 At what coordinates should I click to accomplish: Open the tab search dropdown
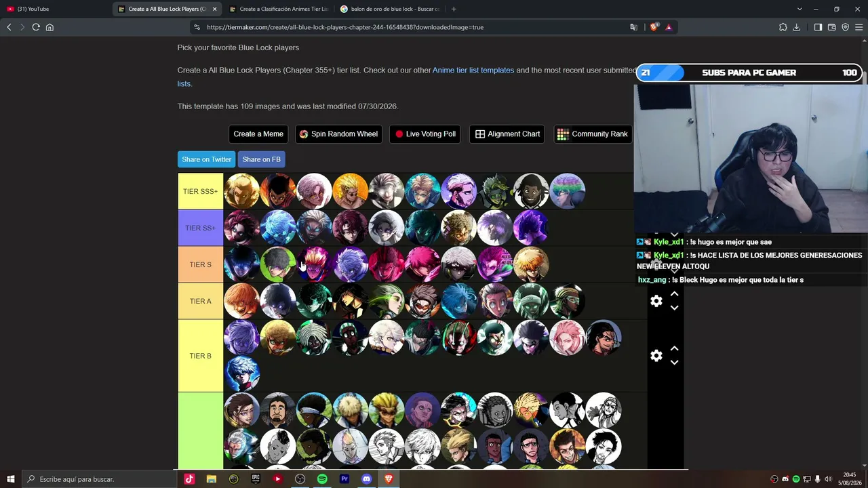800,9
